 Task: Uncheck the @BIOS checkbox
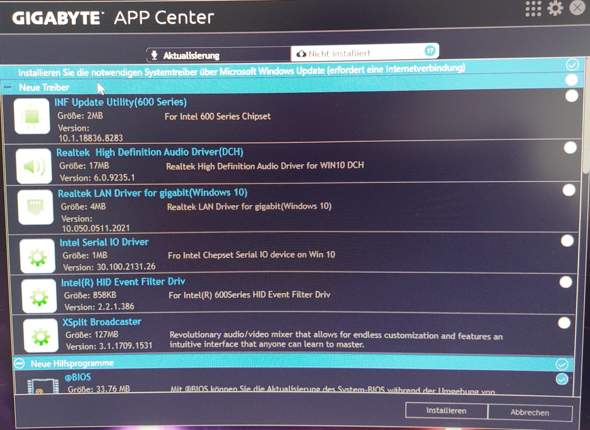562,379
